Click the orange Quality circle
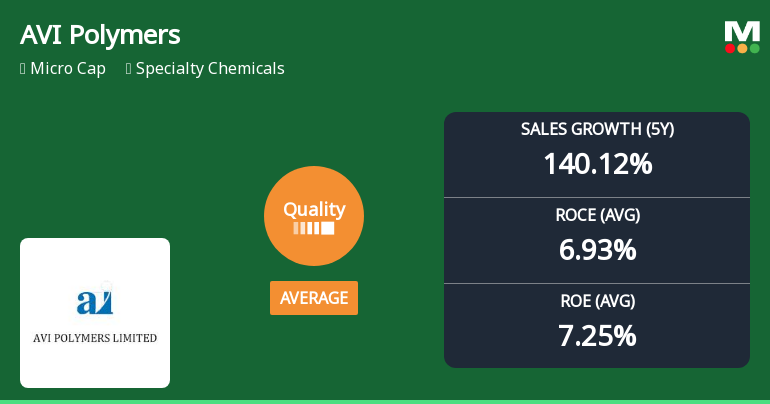770x404 pixels. coord(313,216)
